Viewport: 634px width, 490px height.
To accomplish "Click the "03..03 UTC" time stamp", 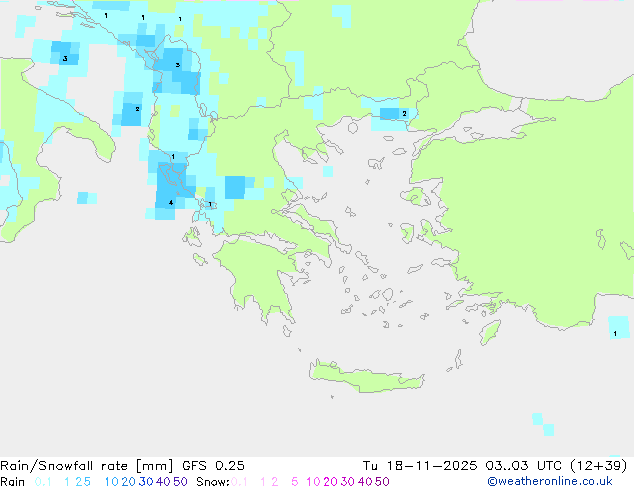I will 524,466.
